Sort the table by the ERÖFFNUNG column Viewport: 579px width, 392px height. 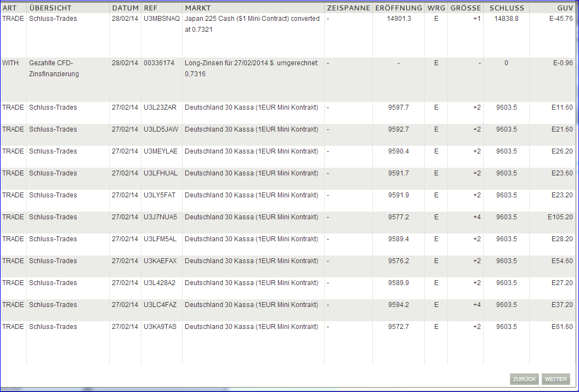pos(398,8)
